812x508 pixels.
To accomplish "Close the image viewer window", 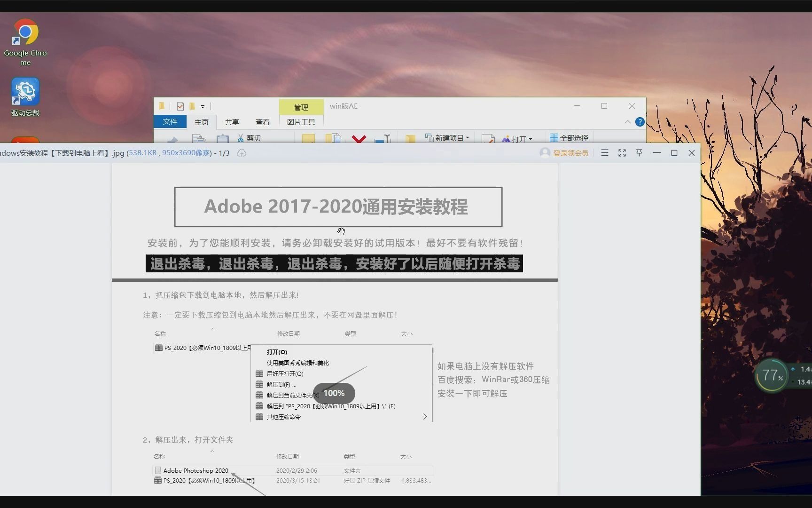I will click(692, 153).
